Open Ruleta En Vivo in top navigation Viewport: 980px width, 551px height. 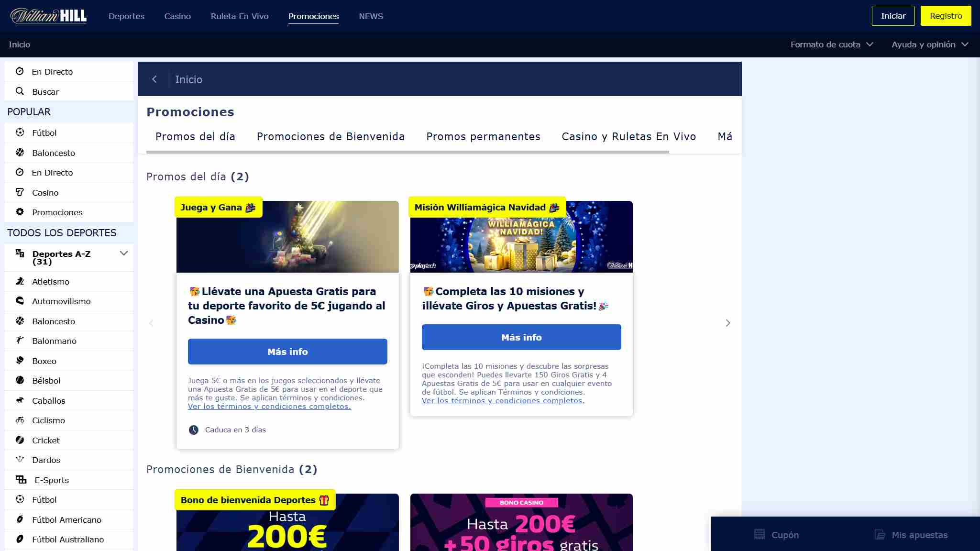[x=240, y=16]
